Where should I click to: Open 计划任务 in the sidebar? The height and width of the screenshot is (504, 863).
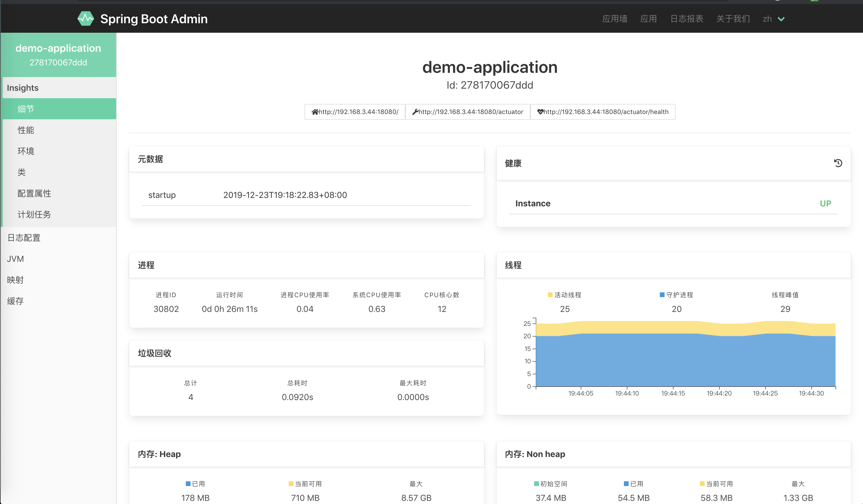click(x=34, y=214)
